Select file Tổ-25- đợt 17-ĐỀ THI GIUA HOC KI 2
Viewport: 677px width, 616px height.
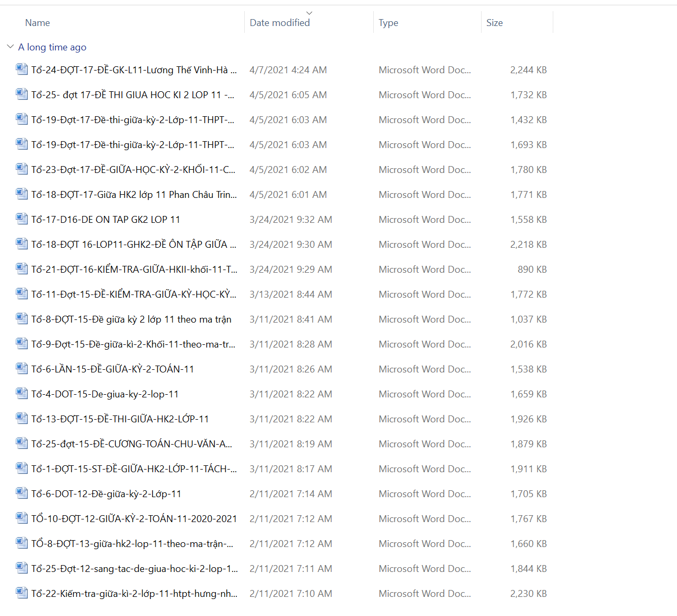tap(132, 95)
